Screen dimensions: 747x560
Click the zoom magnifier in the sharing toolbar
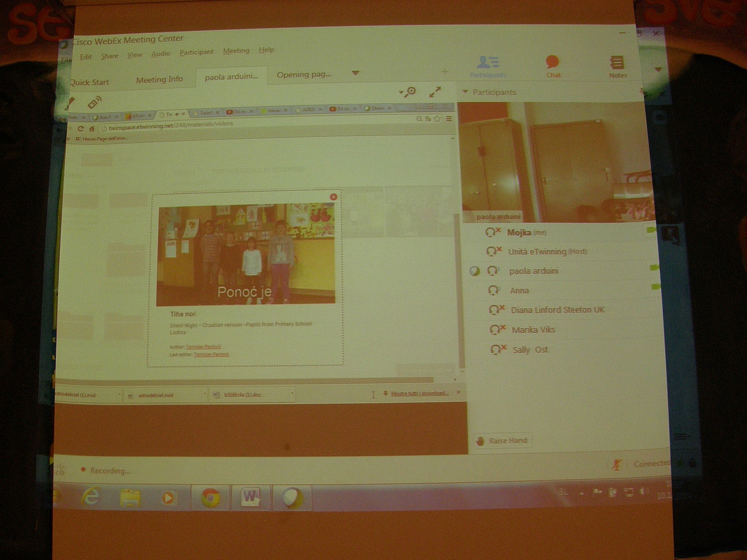click(x=410, y=92)
